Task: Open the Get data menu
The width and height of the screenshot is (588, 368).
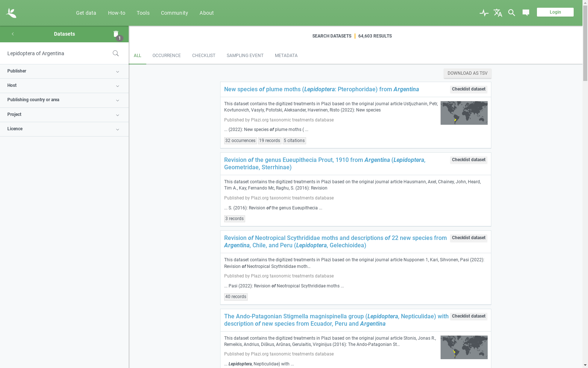Action: [86, 13]
